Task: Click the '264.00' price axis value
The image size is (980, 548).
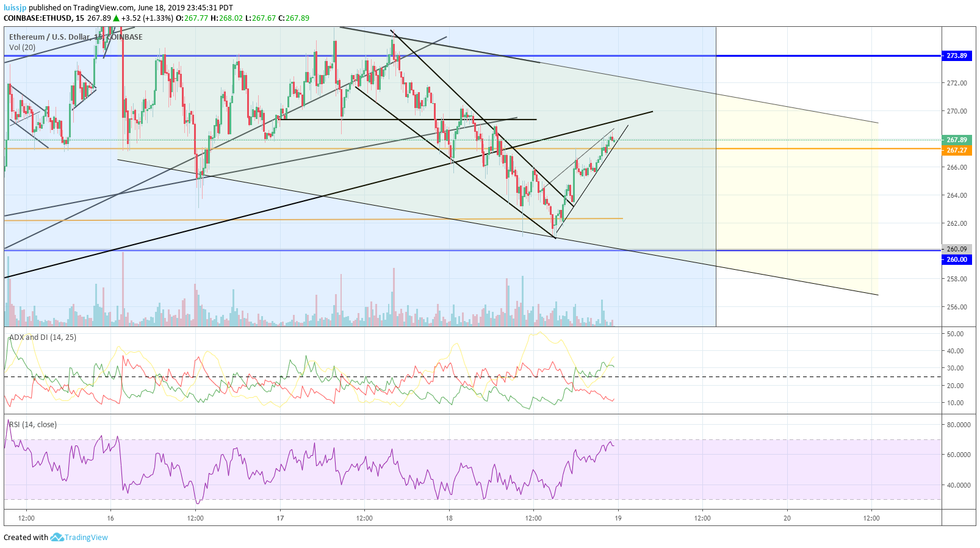Action: tap(957, 195)
